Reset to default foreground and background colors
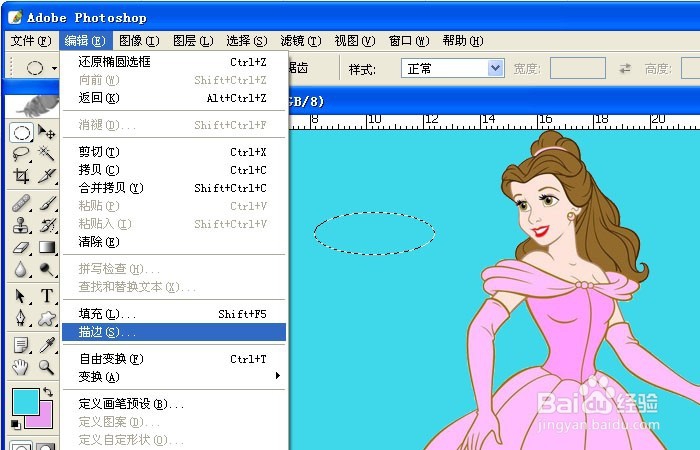Screen dimensions: 700x450 pyautogui.click(x=16, y=424)
